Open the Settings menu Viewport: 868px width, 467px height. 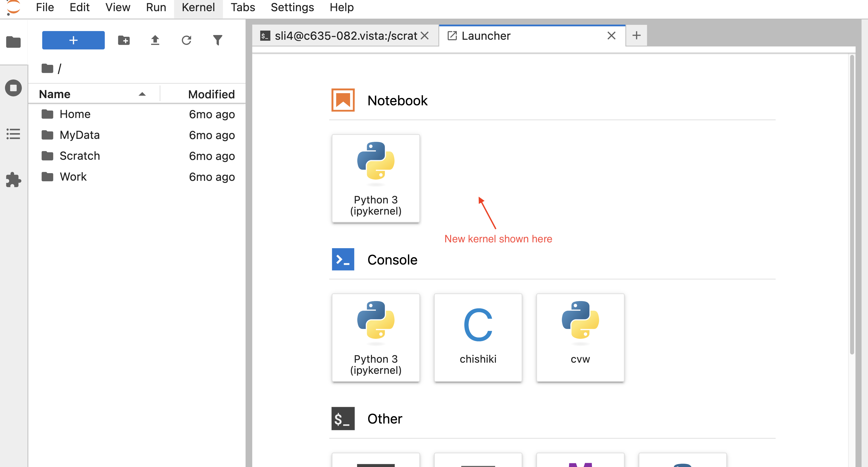click(x=292, y=7)
